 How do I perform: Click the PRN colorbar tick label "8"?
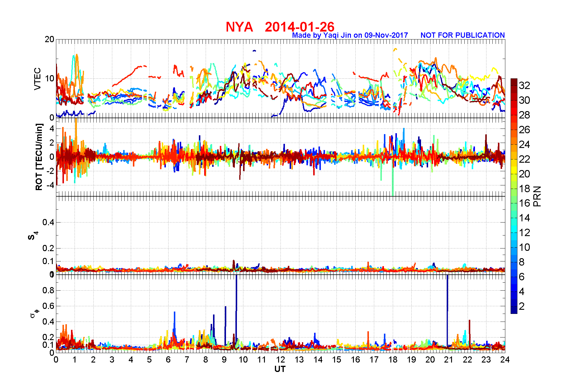[522, 262]
